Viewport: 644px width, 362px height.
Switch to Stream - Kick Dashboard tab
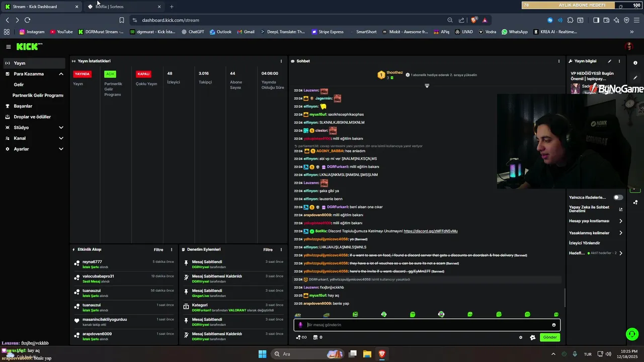(x=41, y=7)
